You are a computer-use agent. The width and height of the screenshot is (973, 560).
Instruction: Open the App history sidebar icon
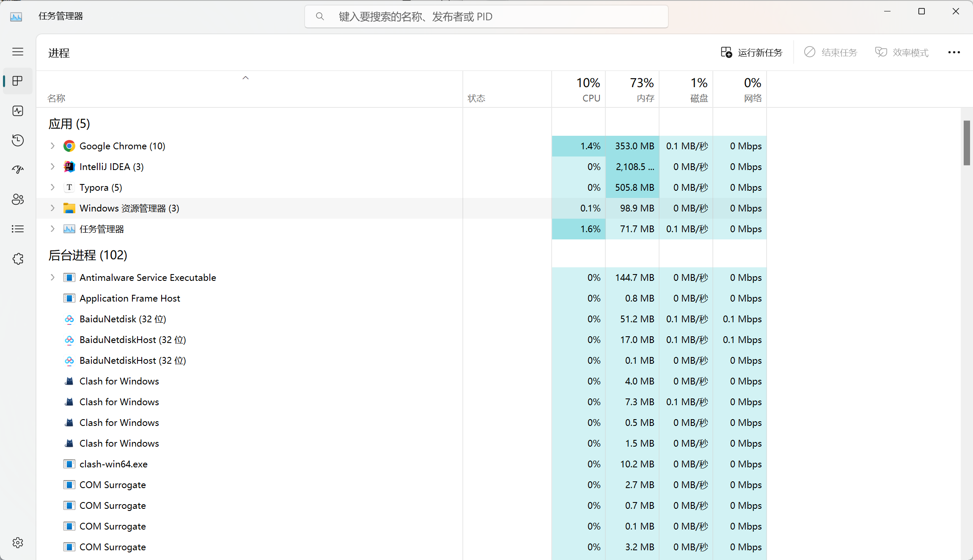click(18, 140)
